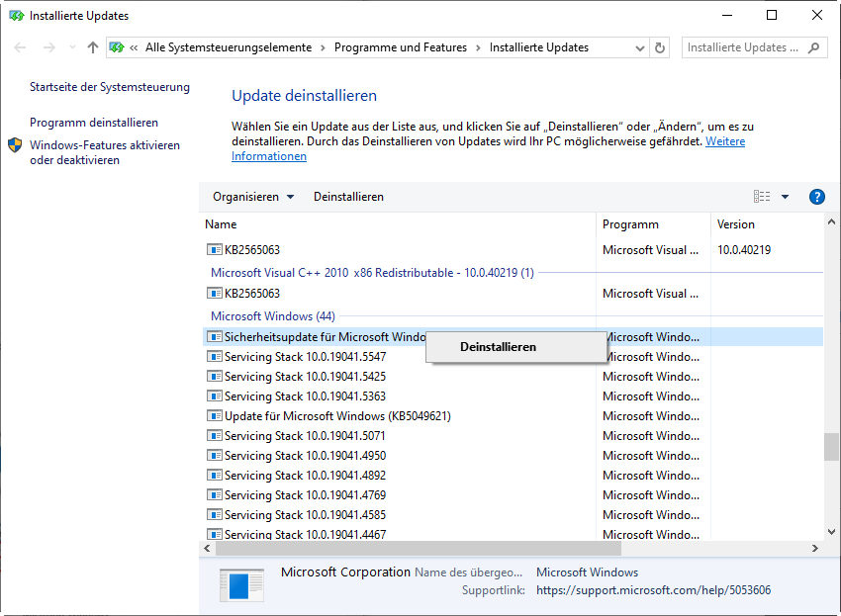Click the search magnifier icon
Image resolution: width=841 pixels, height=616 pixels.
[x=813, y=47]
